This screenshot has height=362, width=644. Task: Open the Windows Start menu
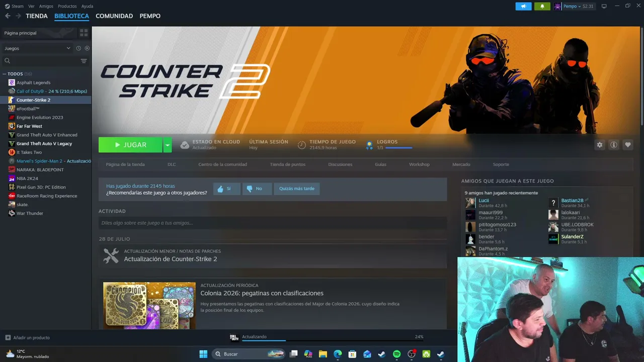(203, 354)
